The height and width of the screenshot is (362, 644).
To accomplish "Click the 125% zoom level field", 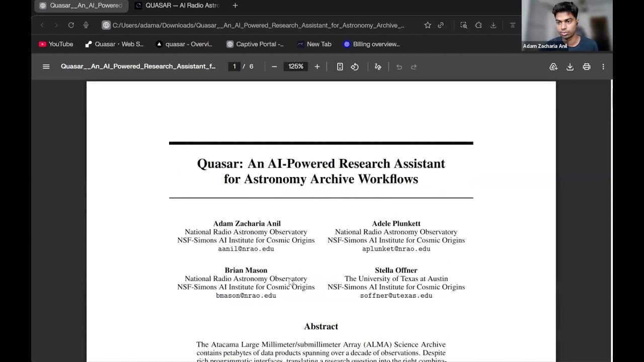I will tap(296, 66).
